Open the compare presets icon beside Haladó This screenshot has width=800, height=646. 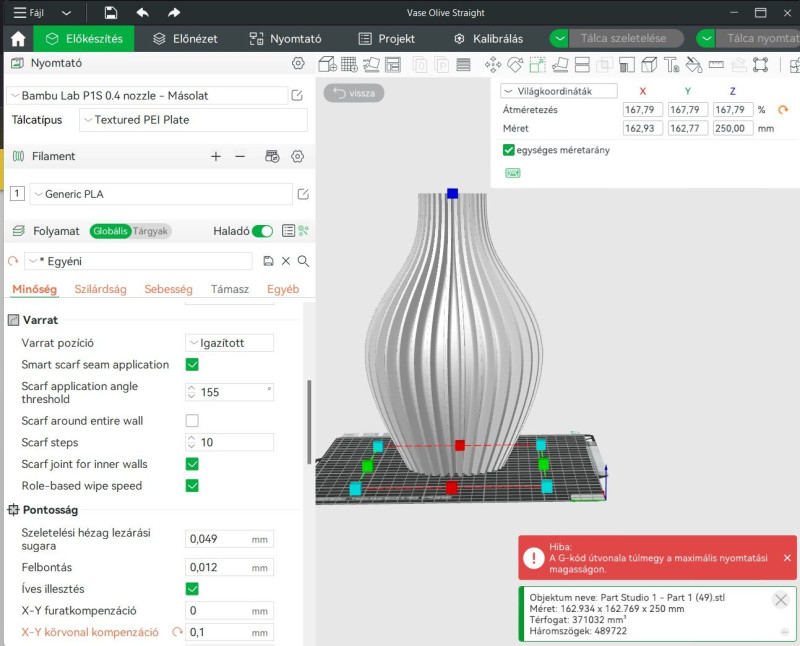pyautogui.click(x=304, y=231)
